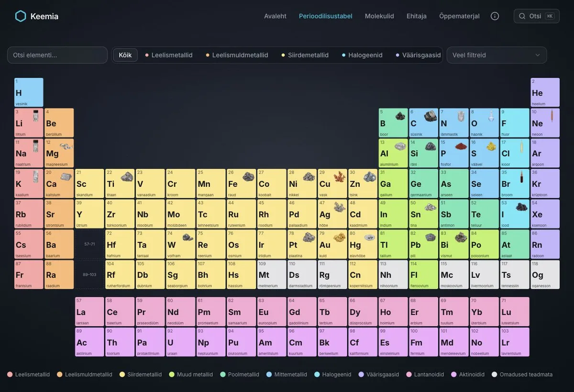Expand the Veel filtreid dropdown
This screenshot has height=392, width=574.
[497, 55]
